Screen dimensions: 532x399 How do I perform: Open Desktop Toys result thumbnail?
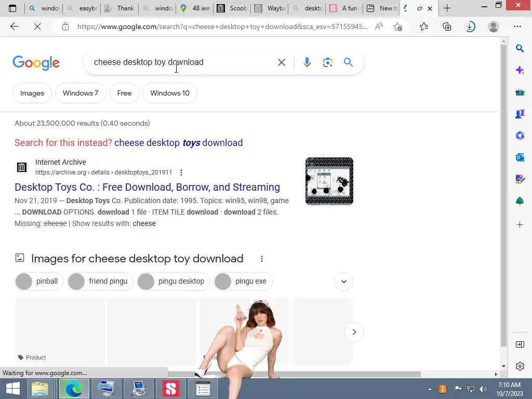click(329, 181)
